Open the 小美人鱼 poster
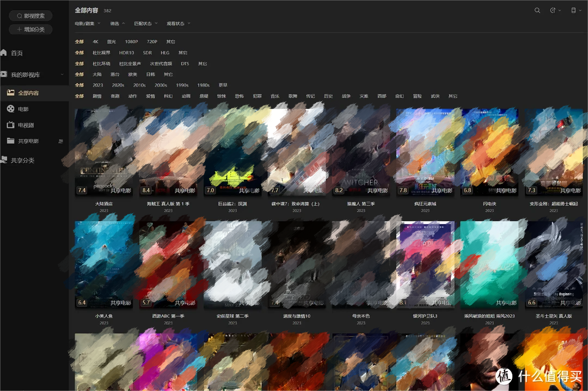Screen dimensions: 588x391 tap(104, 264)
